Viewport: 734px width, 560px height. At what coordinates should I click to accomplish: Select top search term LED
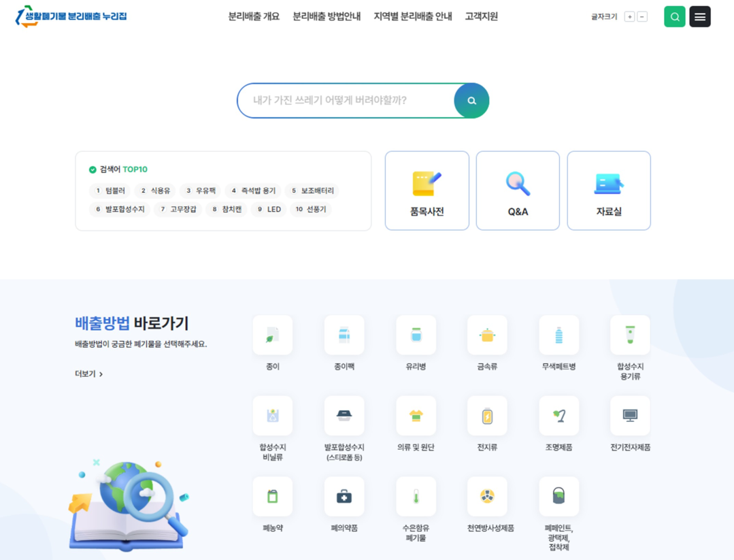269,210
